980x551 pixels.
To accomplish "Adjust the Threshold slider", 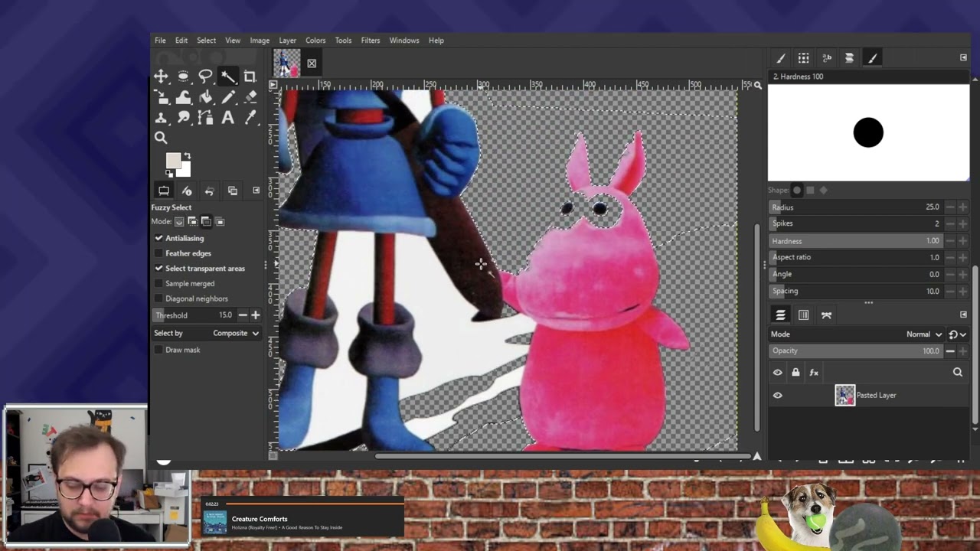I will click(194, 315).
